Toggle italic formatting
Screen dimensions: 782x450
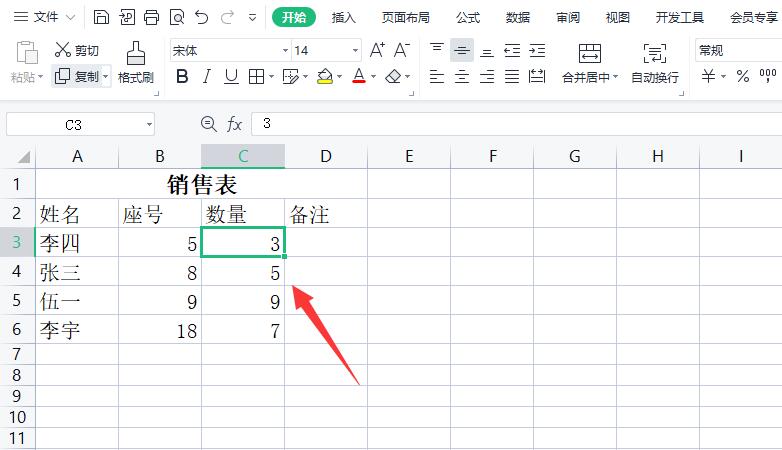(207, 76)
